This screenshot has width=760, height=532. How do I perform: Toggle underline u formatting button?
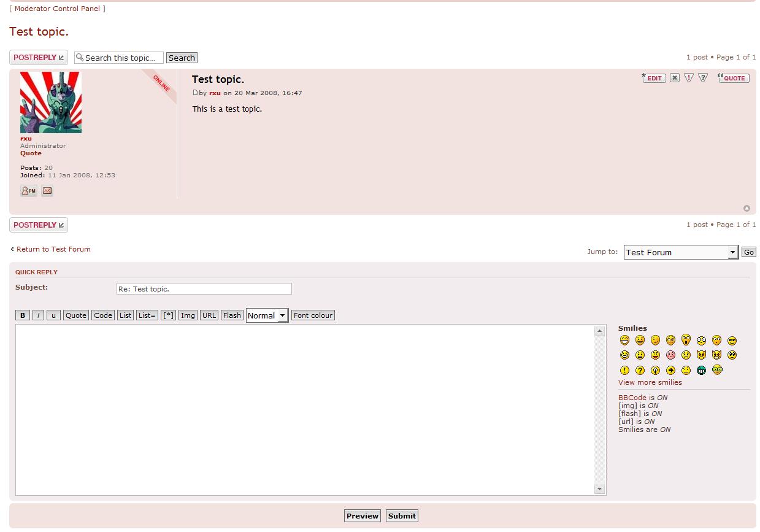[53, 315]
